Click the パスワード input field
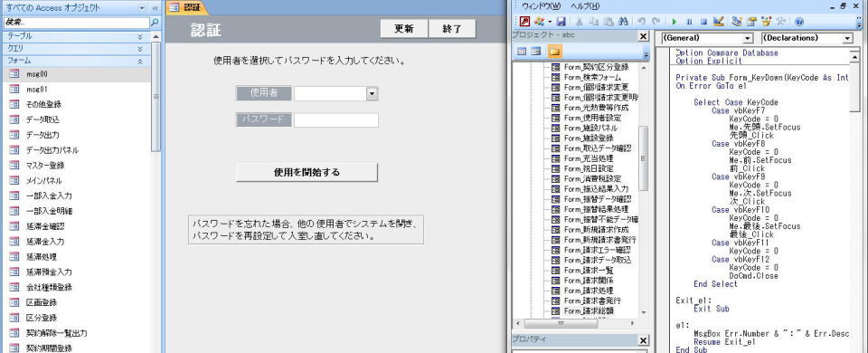868x353 pixels. point(336,120)
